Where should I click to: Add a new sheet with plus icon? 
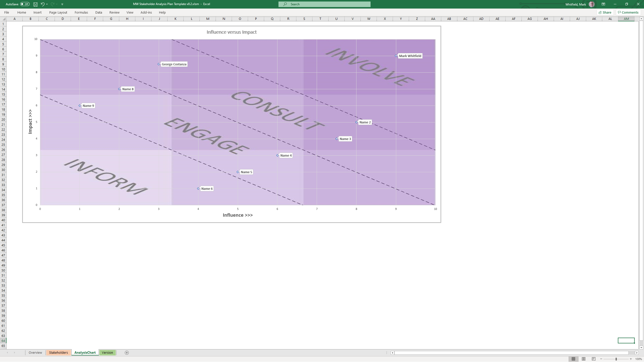(127, 353)
